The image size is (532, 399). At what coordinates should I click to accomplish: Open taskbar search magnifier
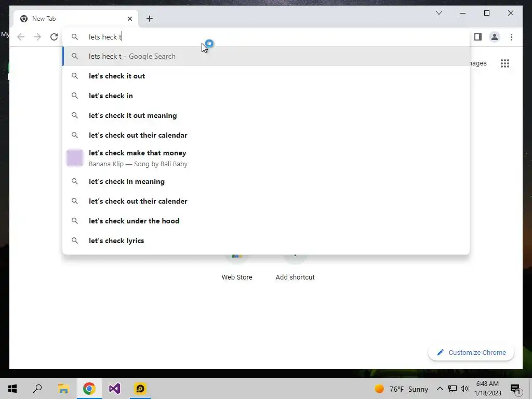click(37, 389)
